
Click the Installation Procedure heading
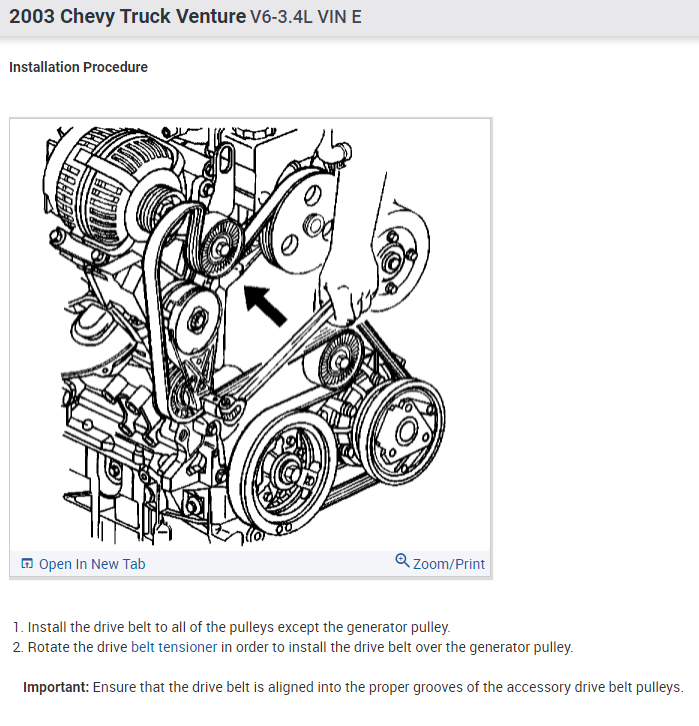pos(78,67)
